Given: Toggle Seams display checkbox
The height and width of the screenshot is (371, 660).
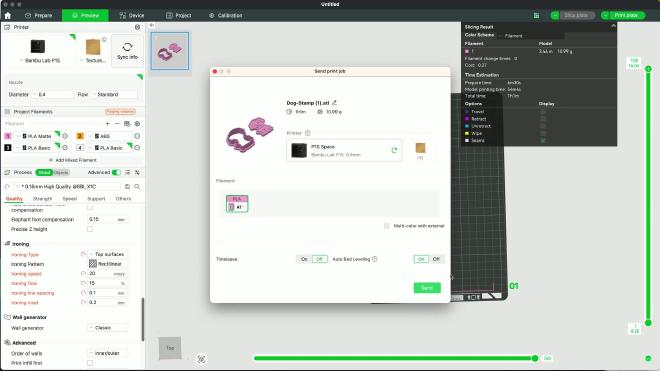Looking at the screenshot, I should (x=543, y=140).
